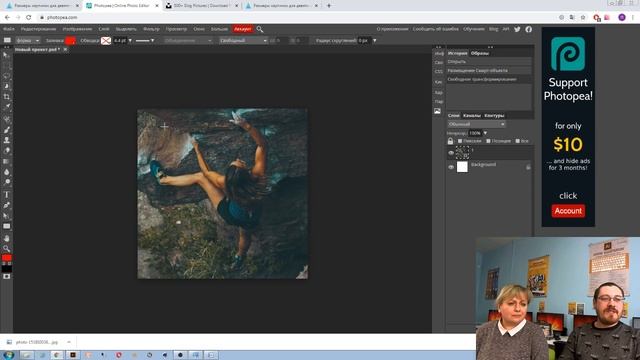Open the Свободный size dropdown
This screenshot has width=640, height=360.
click(x=243, y=40)
